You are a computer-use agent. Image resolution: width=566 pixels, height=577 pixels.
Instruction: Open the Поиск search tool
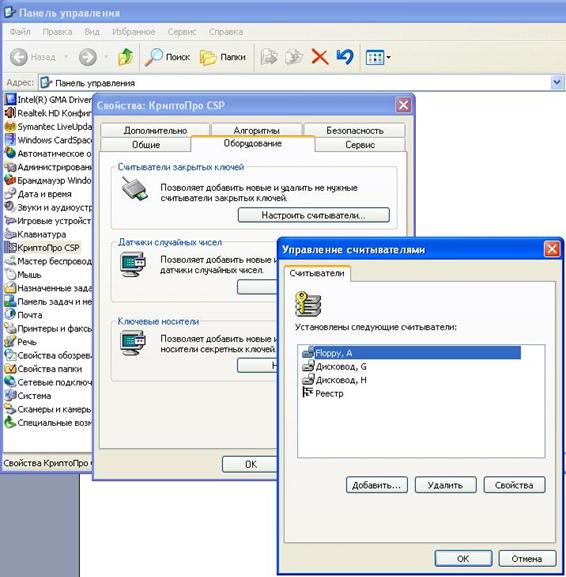(x=167, y=57)
